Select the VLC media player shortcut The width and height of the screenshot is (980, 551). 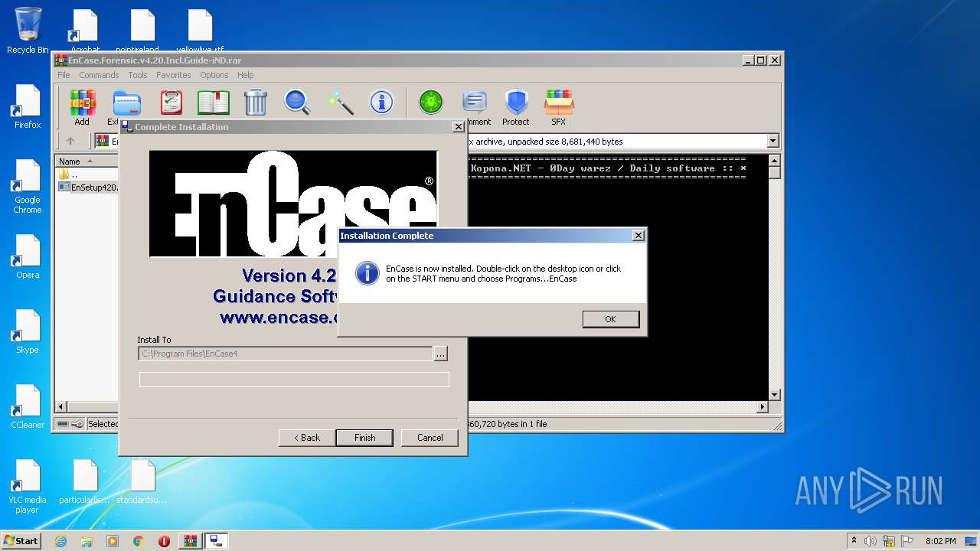click(28, 487)
